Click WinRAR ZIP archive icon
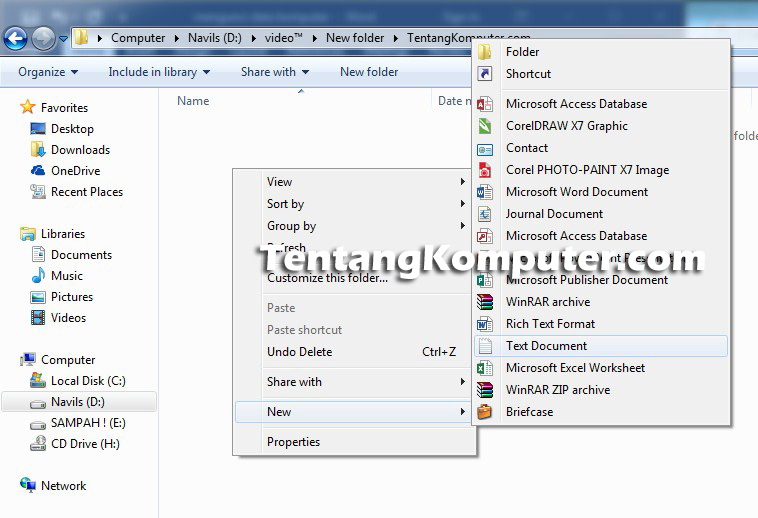 [485, 390]
